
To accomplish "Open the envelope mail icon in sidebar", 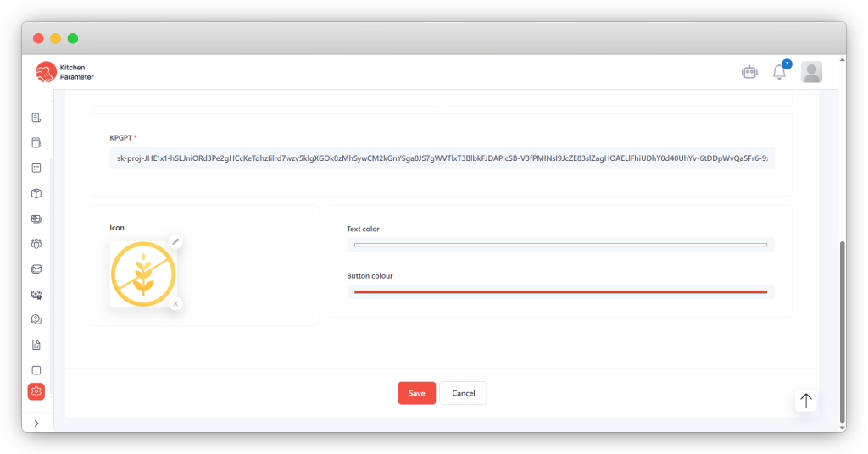I will [x=36, y=269].
